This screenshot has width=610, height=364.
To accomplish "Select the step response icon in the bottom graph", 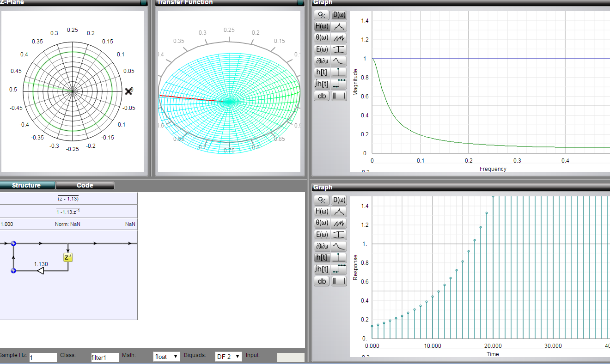I will (x=339, y=269).
